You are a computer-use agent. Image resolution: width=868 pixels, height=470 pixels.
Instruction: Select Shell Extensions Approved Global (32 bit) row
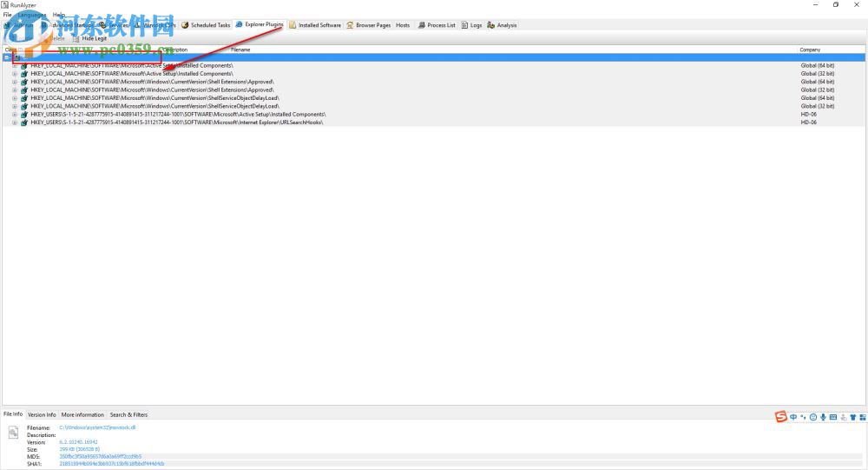click(x=434, y=89)
